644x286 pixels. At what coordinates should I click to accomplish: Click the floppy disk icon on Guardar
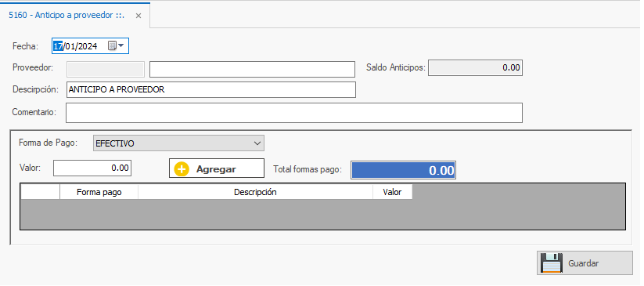(552, 263)
